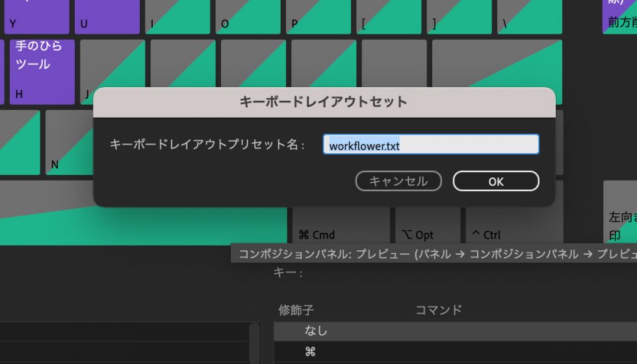Select the ] key on the keyboard layout
Image resolution: width=637 pixels, height=364 pixels.
tap(459, 16)
